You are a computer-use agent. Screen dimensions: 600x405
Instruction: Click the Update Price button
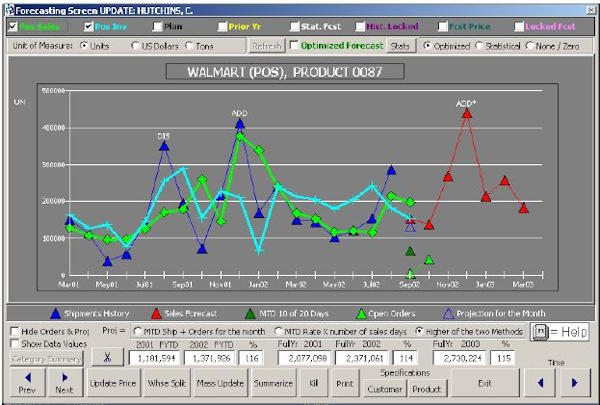coord(113,382)
